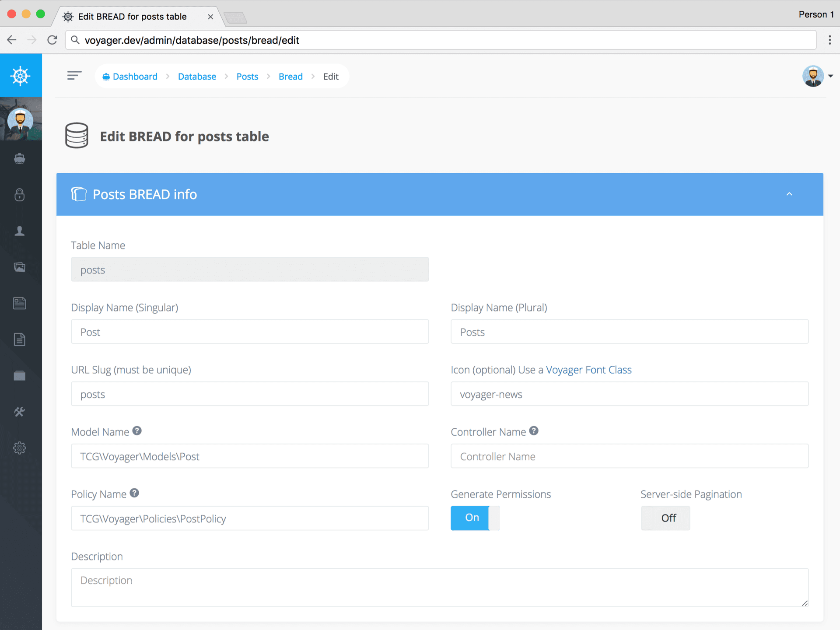Open the Dashboard via the ship icon
840x630 pixels.
(20, 158)
